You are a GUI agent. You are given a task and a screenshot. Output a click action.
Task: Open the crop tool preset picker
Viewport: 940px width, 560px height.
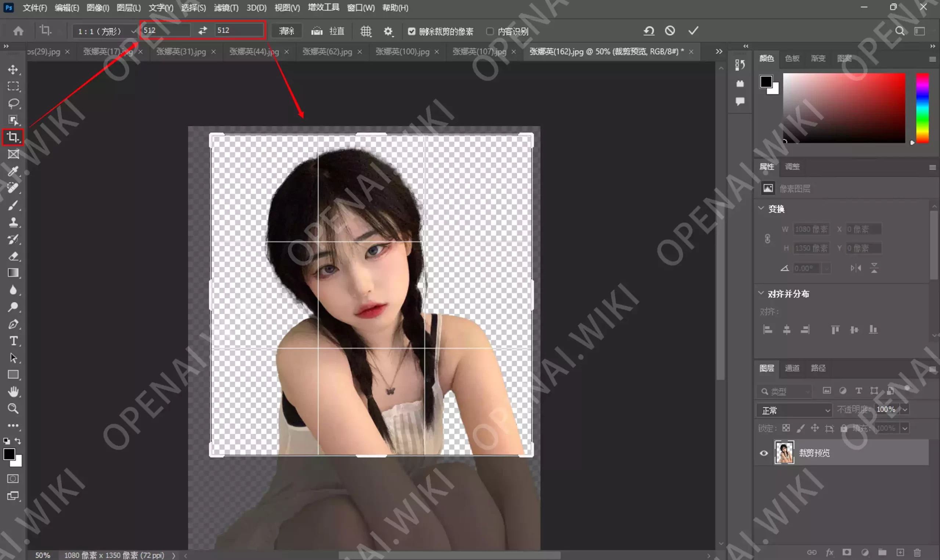pyautogui.click(x=46, y=30)
